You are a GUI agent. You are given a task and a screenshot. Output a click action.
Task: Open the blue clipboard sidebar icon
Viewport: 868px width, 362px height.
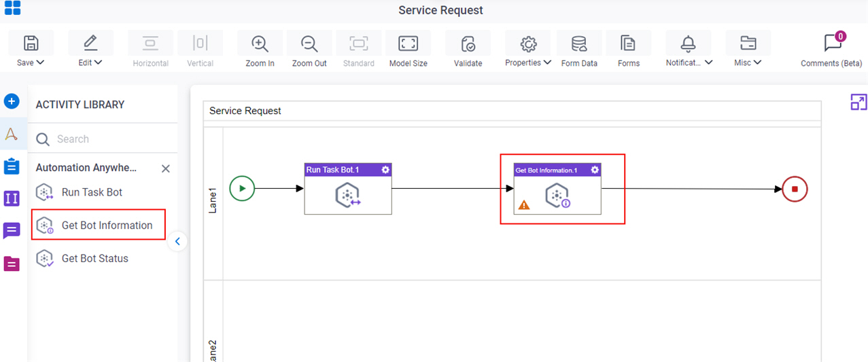coord(12,166)
